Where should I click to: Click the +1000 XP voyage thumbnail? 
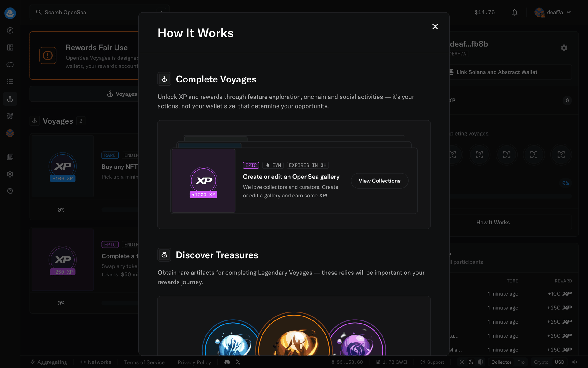203,181
